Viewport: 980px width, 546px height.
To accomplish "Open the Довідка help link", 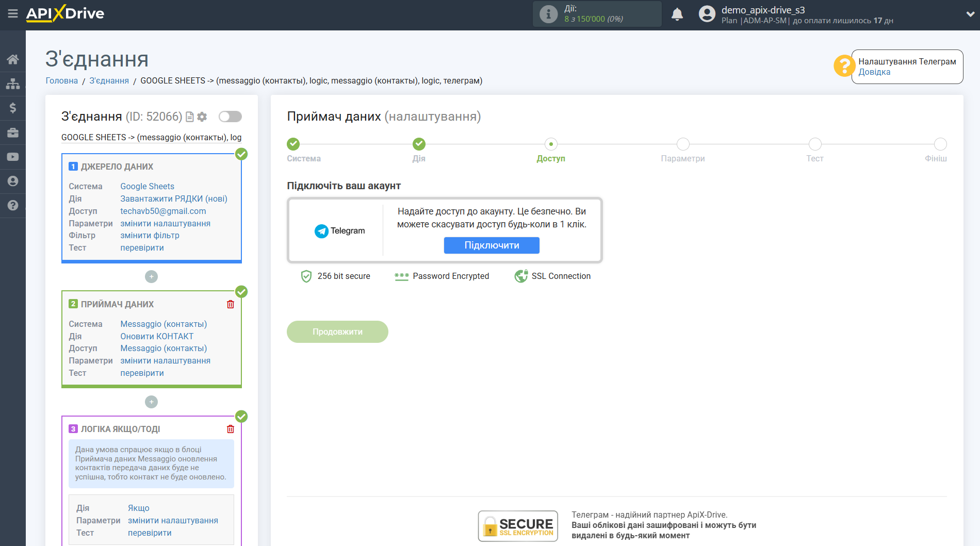I will tap(874, 72).
